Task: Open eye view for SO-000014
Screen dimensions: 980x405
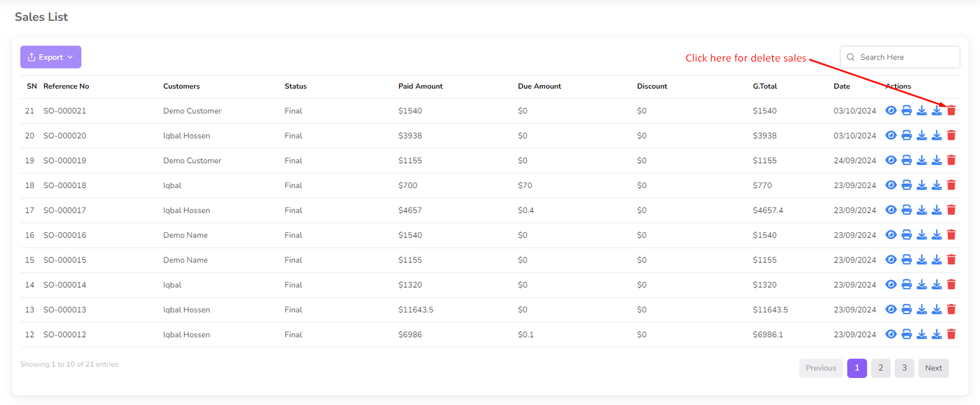Action: 891,285
